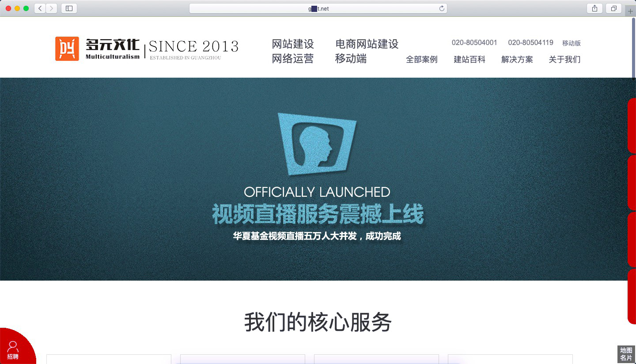The height and width of the screenshot is (364, 636).
Task: Select 移动端 in the navigation
Action: tap(351, 59)
